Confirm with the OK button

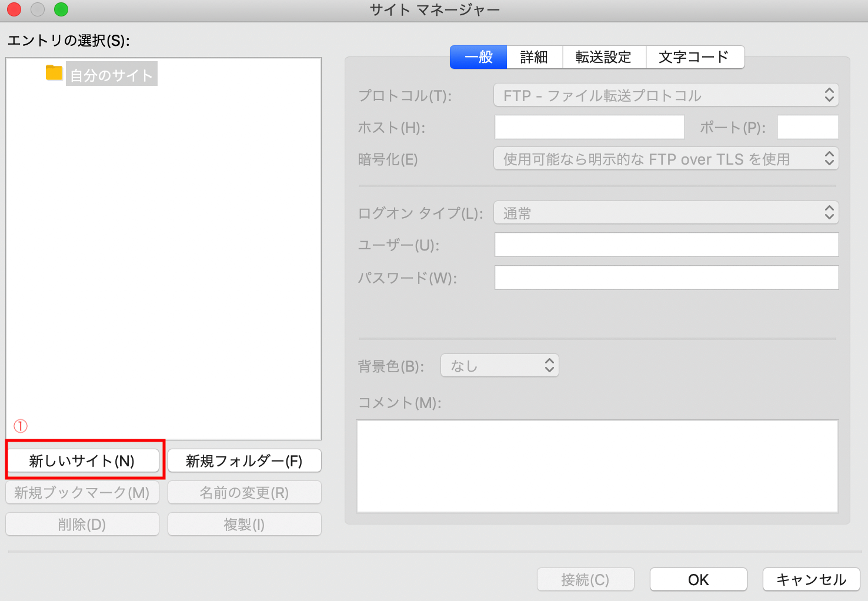click(699, 579)
